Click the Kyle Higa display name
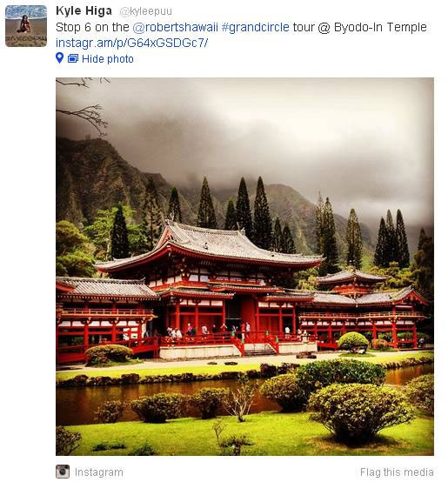 point(84,11)
